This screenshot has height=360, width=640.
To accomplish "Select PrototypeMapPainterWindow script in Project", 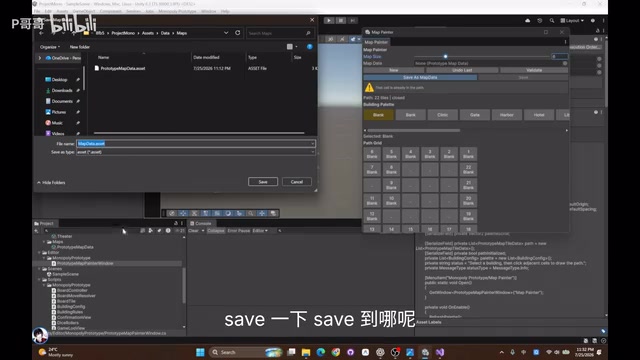I will click(x=85, y=263).
